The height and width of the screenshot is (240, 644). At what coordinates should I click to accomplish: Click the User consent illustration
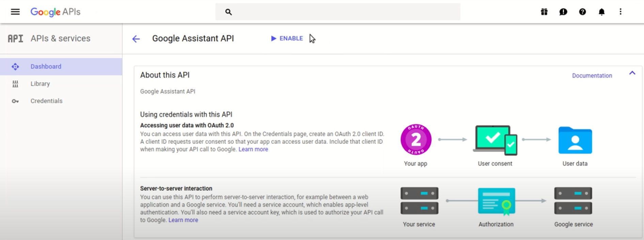click(496, 140)
